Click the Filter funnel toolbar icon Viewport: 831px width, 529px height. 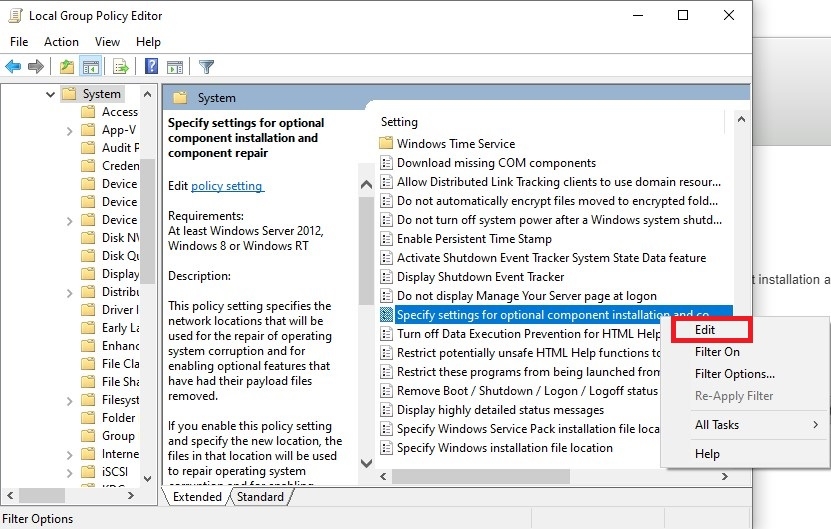coord(206,67)
